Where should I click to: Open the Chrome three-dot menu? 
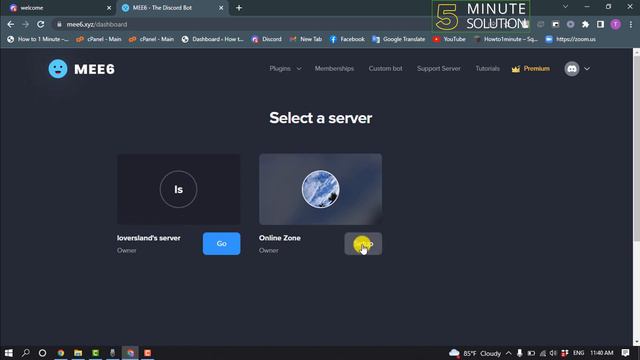pos(631,24)
